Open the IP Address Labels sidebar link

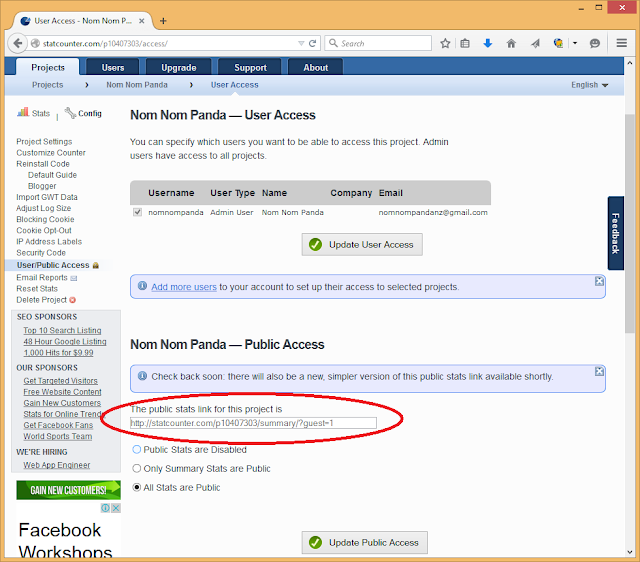tap(49, 242)
